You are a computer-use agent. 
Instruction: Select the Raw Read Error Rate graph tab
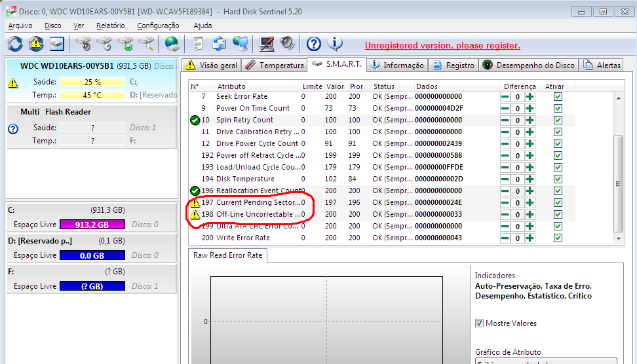(x=227, y=255)
